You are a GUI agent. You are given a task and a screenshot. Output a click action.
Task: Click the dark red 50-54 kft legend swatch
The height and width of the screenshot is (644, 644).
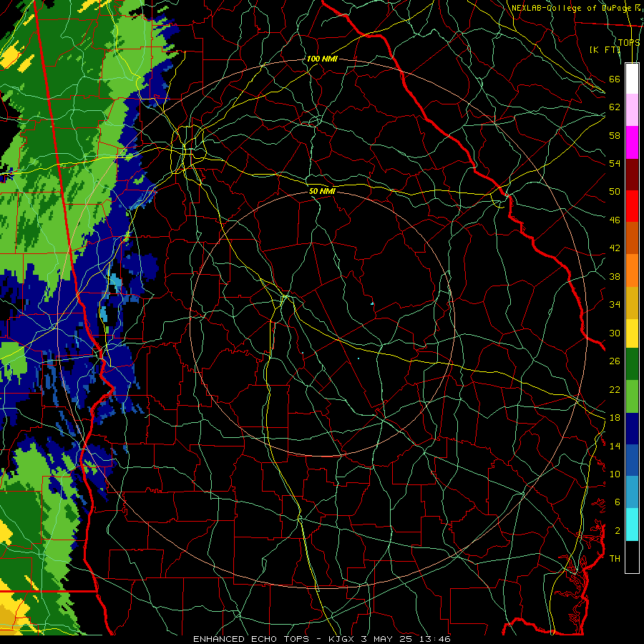click(632, 174)
